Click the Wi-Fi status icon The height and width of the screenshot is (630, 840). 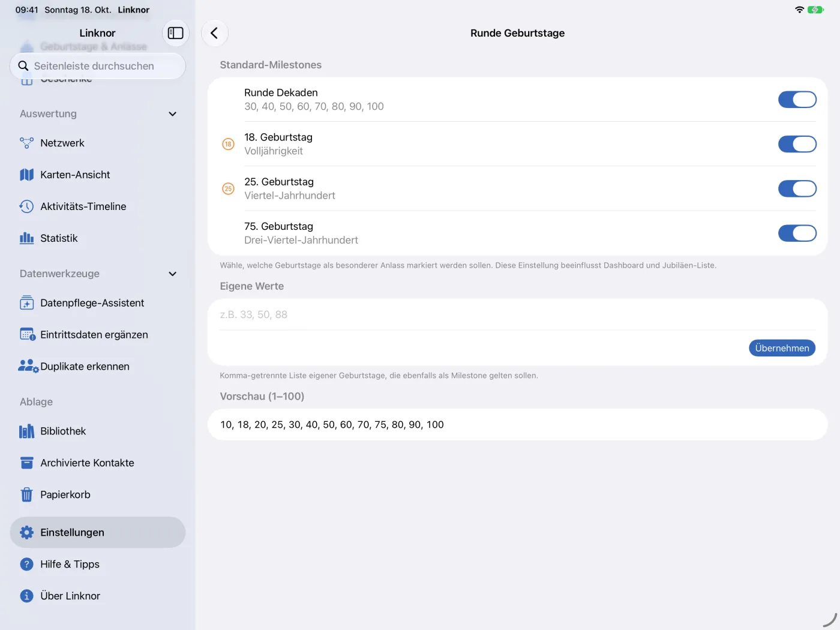(x=799, y=10)
